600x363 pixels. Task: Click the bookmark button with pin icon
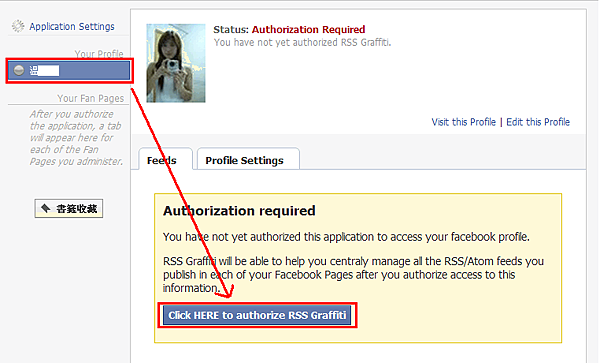(69, 208)
